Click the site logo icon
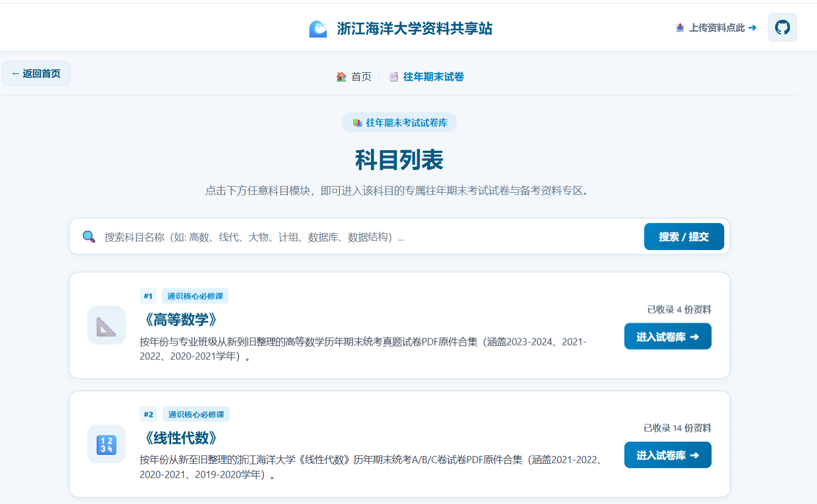The width and height of the screenshot is (817, 504). [x=318, y=29]
